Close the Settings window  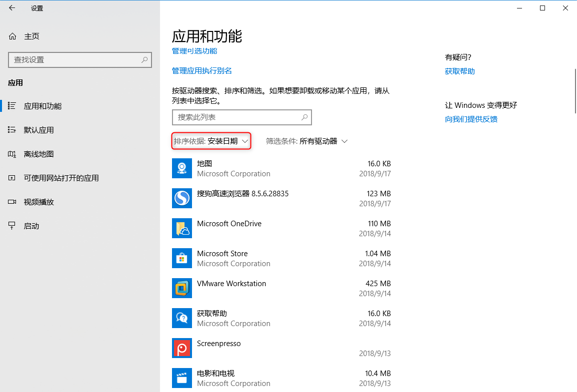pos(565,8)
